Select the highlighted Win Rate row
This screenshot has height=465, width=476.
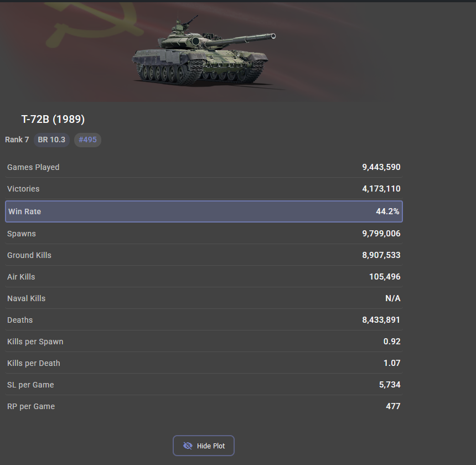(x=204, y=211)
